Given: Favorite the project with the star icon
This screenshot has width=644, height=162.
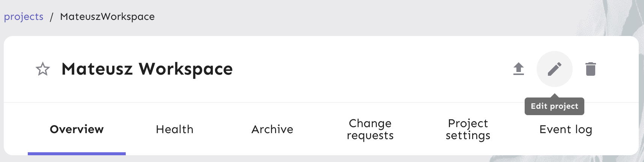Looking at the screenshot, I should pyautogui.click(x=43, y=69).
